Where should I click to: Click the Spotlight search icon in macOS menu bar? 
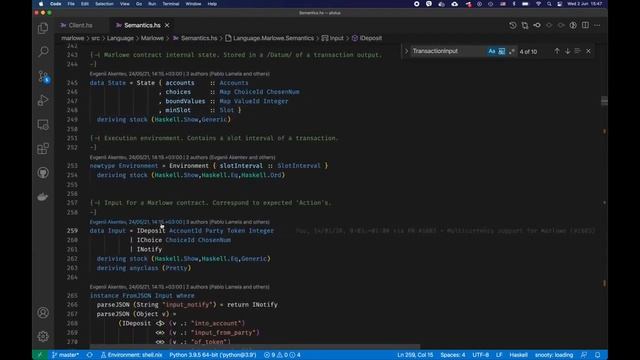tap(549, 4)
